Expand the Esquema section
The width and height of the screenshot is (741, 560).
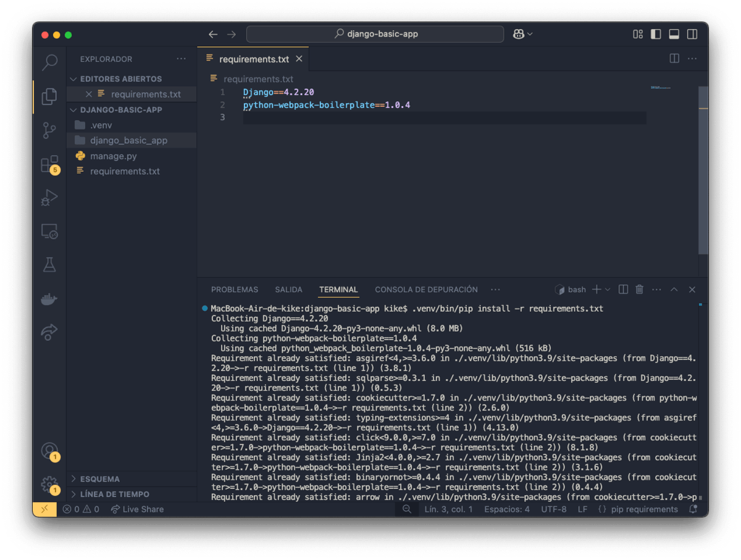click(x=132, y=479)
